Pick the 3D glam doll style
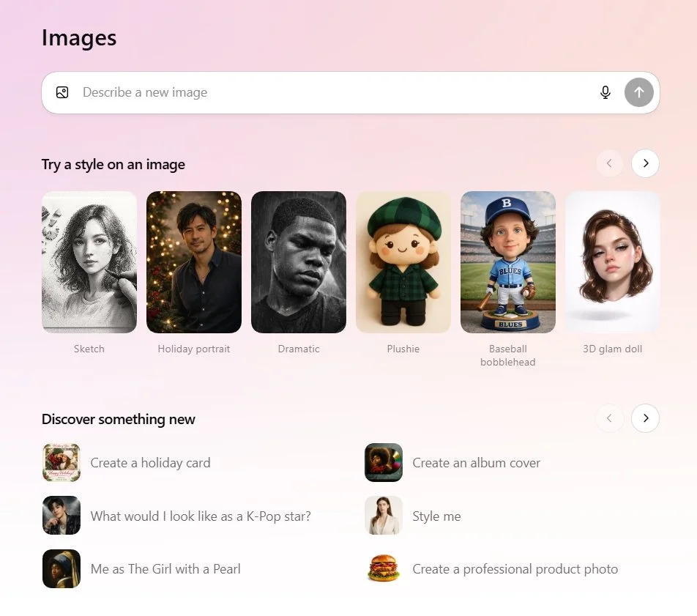 [613, 262]
